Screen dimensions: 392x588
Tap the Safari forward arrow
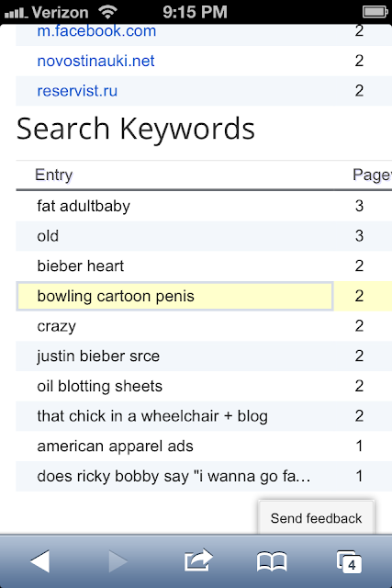point(118,561)
